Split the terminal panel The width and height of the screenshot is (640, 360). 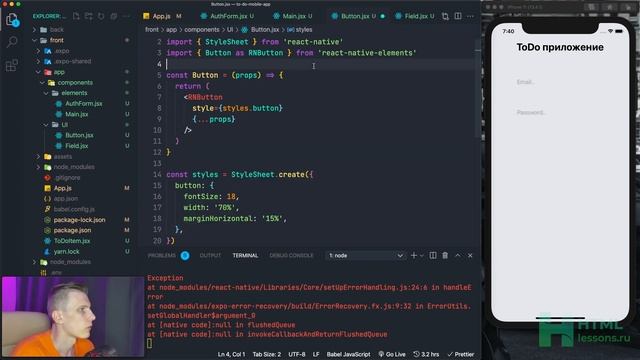(x=433, y=256)
